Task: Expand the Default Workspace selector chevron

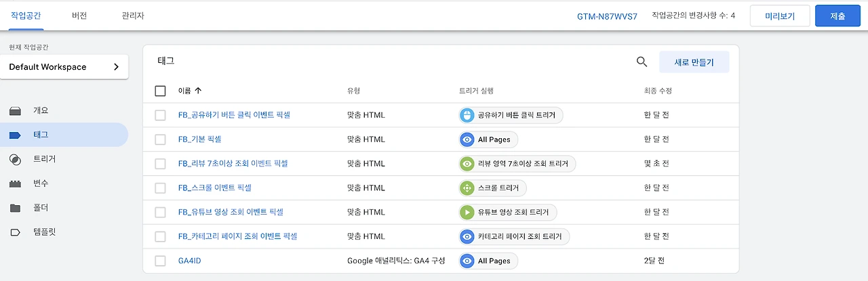Action: pyautogui.click(x=116, y=67)
